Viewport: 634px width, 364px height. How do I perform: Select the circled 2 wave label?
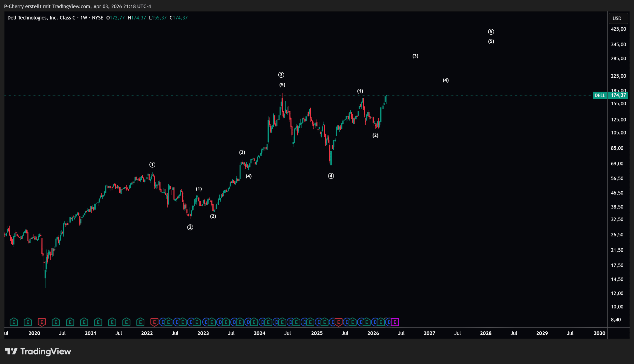tap(190, 227)
